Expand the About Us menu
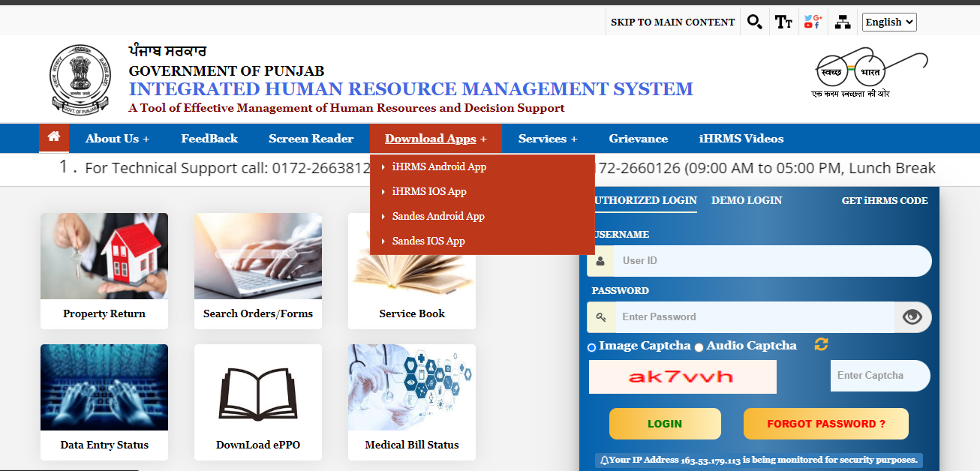This screenshot has height=471, width=980. coord(117,139)
